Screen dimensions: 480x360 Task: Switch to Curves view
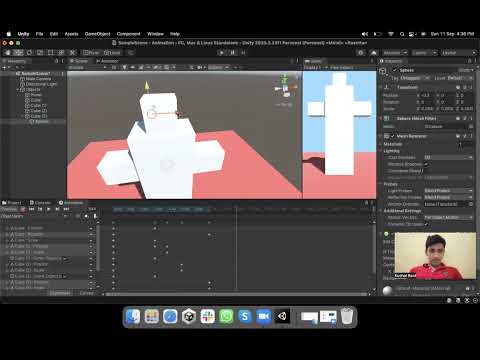point(86,293)
